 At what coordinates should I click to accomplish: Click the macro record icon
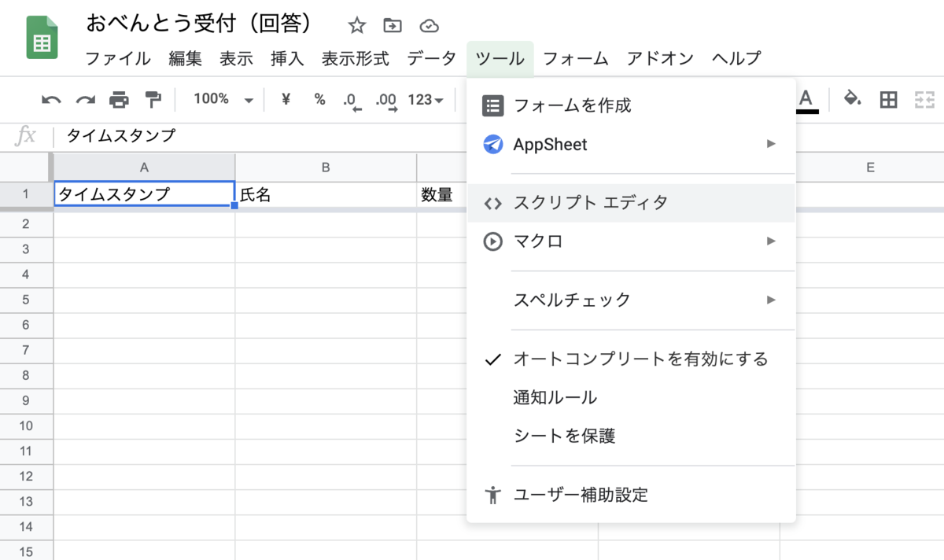492,241
